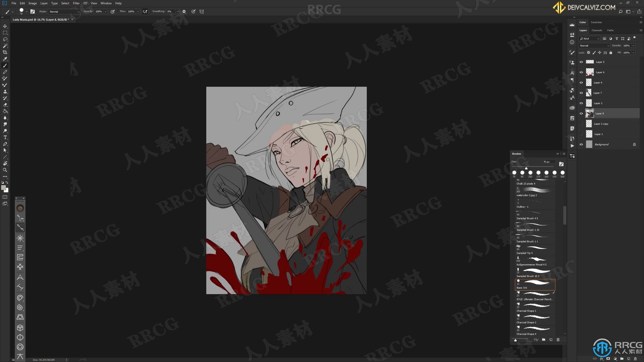The image size is (644, 362).
Task: Expand the Flow value arrow
Action: [138, 12]
